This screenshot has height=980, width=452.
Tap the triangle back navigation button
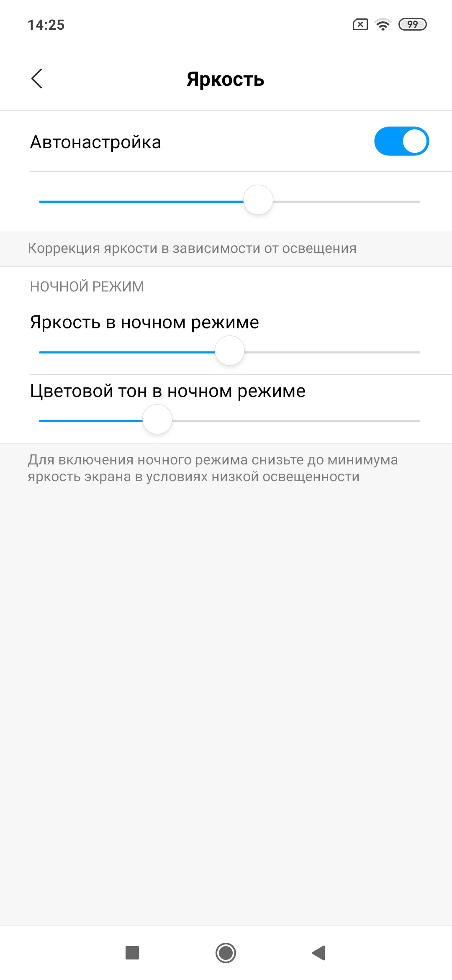(318, 953)
